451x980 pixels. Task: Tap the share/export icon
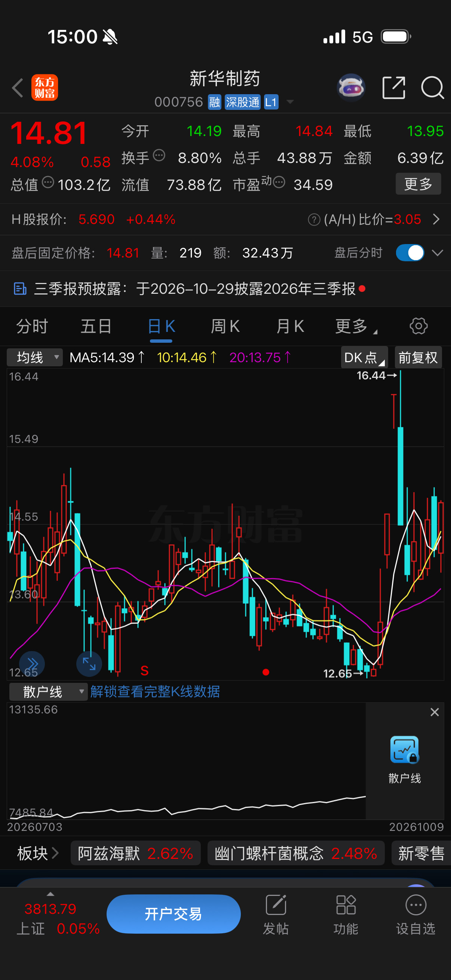(x=393, y=87)
